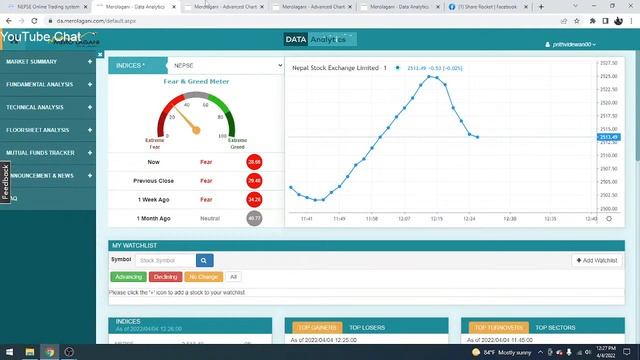Close sidebar with the X icon
This screenshot has height=360, width=640.
point(100,54)
